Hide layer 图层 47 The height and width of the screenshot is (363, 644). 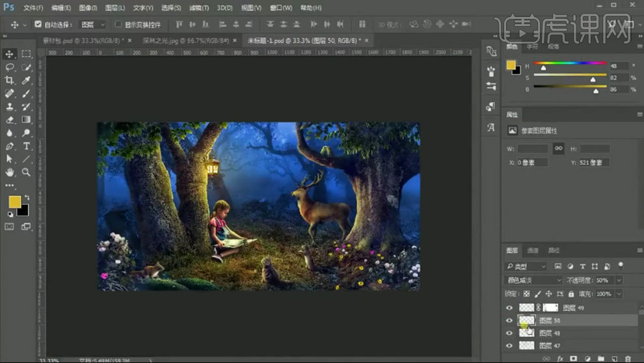click(x=509, y=345)
